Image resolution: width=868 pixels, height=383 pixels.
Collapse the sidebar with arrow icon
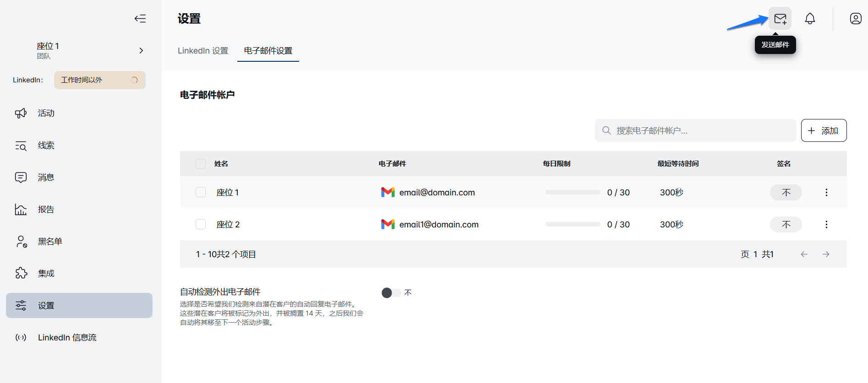(140, 19)
